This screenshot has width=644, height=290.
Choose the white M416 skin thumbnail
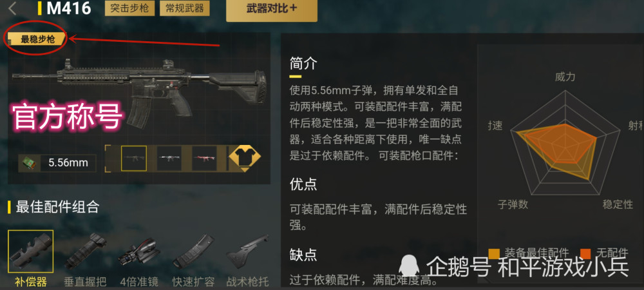coord(169,158)
